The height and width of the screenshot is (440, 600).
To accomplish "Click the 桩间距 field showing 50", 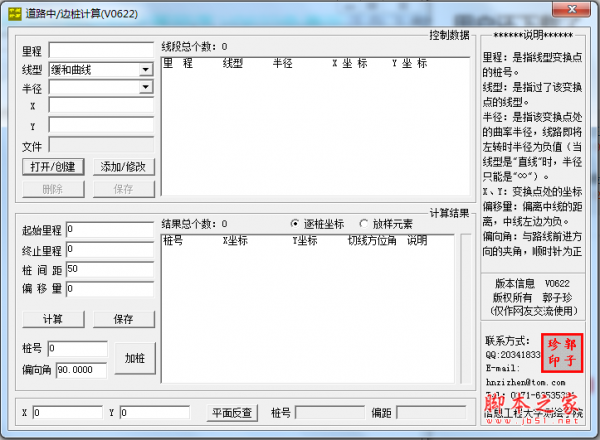I will tap(110, 269).
